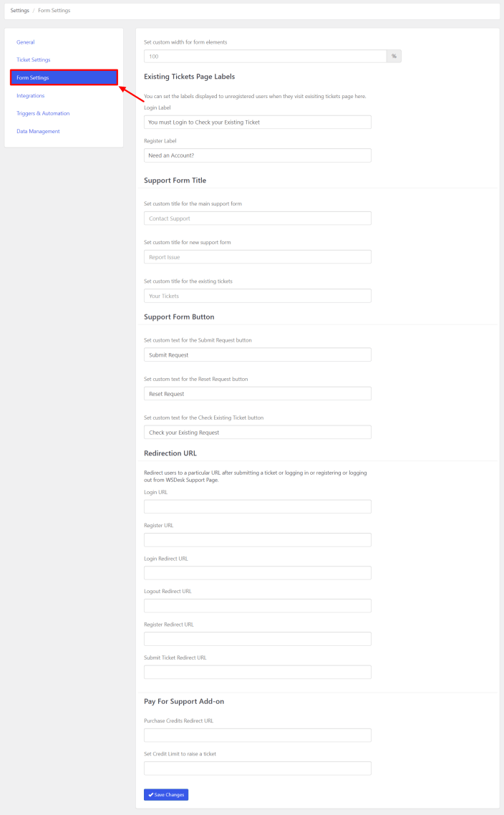
Task: Open the General settings section
Action: pyautogui.click(x=25, y=42)
